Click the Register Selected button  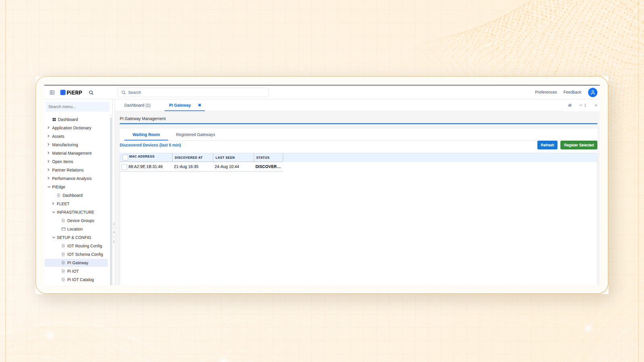(x=579, y=145)
